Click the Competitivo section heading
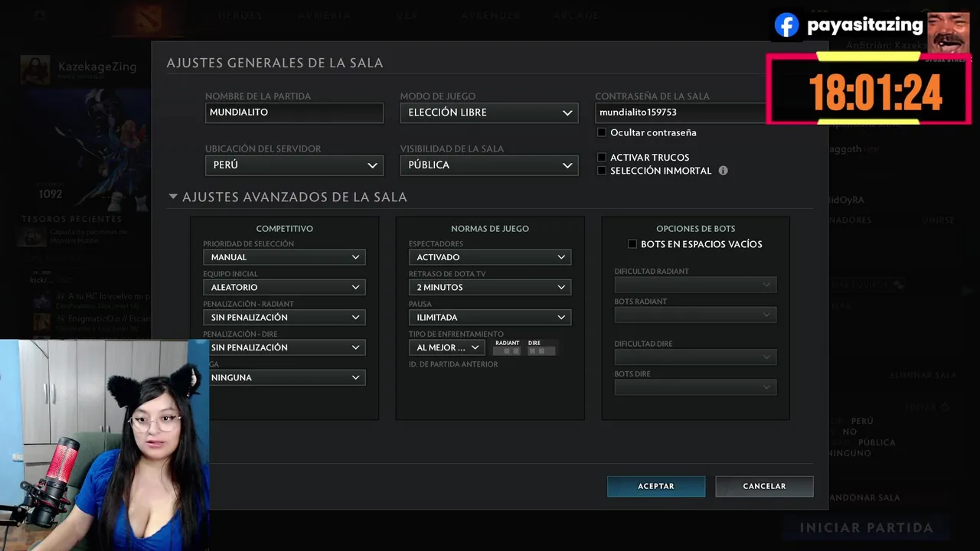 tap(284, 229)
